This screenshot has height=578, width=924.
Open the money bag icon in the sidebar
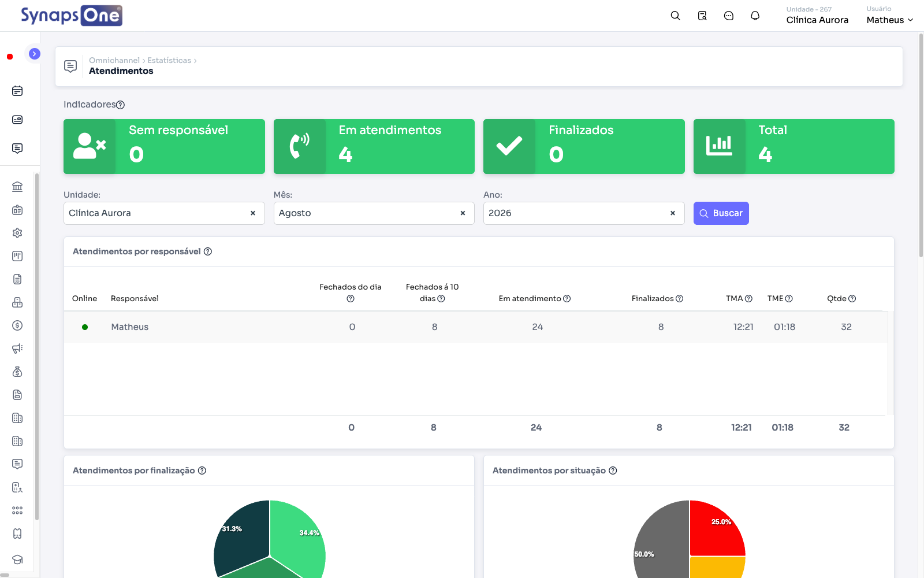17,372
